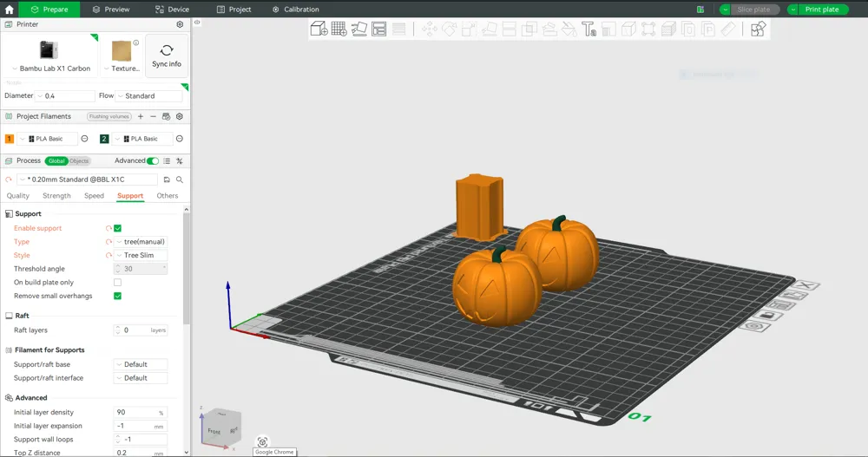Click the Auto orient toolbar icon

click(x=358, y=29)
